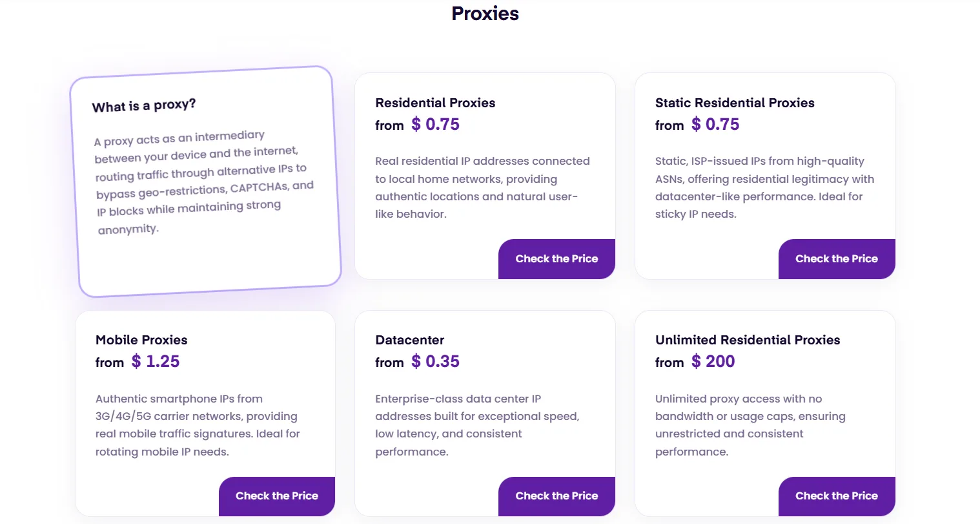Screen dimensions: 980x524
Task: Click the Datacenter title
Action: (409, 340)
